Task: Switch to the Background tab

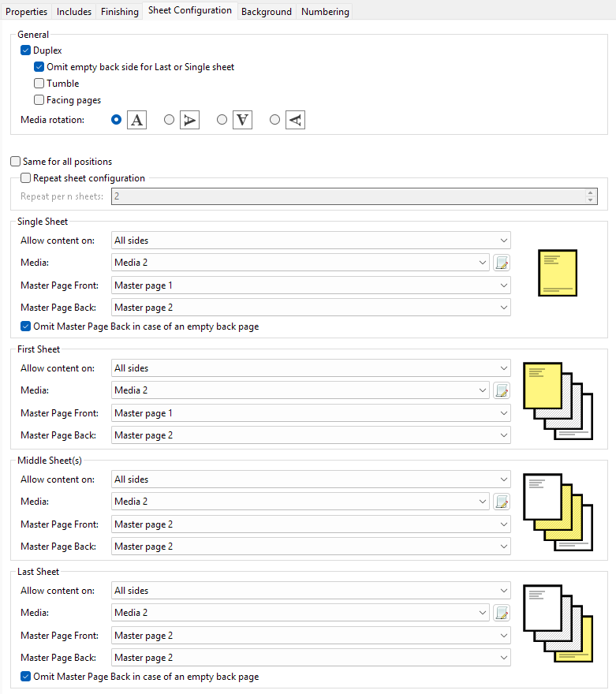Action: click(267, 12)
